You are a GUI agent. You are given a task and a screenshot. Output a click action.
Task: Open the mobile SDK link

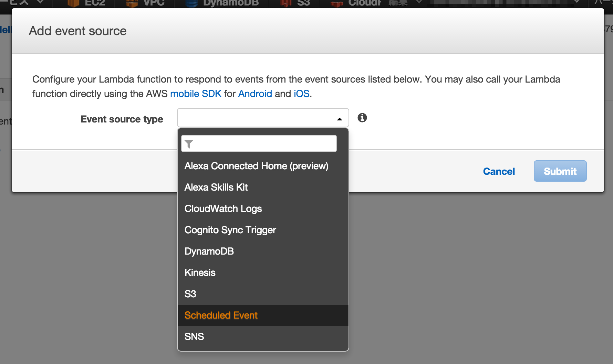tap(195, 93)
